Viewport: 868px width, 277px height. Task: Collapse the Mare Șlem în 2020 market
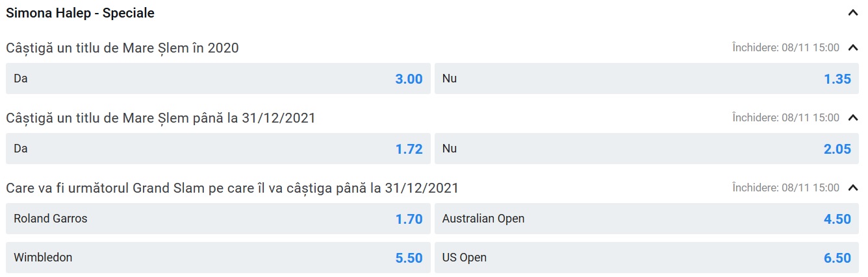click(853, 47)
